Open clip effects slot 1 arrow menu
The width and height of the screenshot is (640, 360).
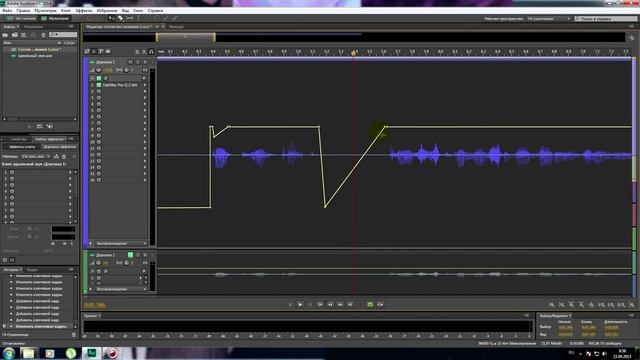[70, 172]
